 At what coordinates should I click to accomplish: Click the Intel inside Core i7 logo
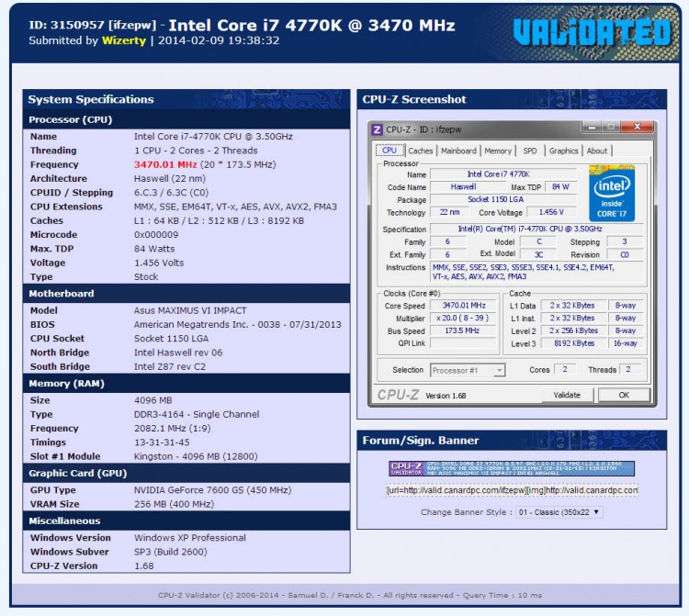[x=612, y=193]
